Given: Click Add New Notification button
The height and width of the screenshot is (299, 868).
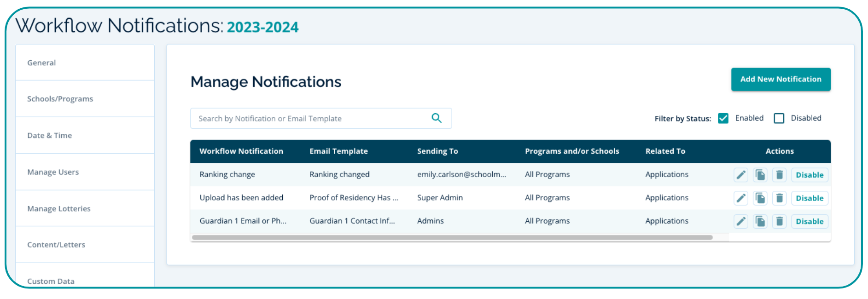Looking at the screenshot, I should pos(781,79).
